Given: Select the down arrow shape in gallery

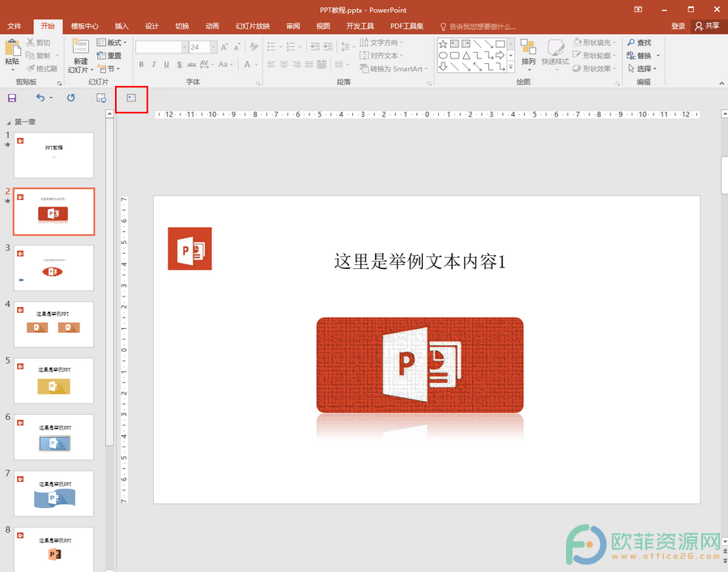Looking at the screenshot, I should 443,67.
